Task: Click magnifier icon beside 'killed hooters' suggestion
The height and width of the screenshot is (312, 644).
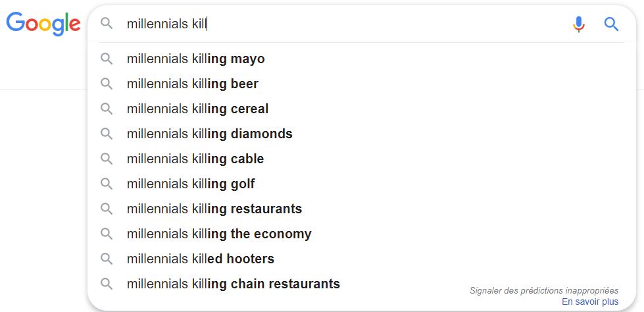Action: pos(107,259)
